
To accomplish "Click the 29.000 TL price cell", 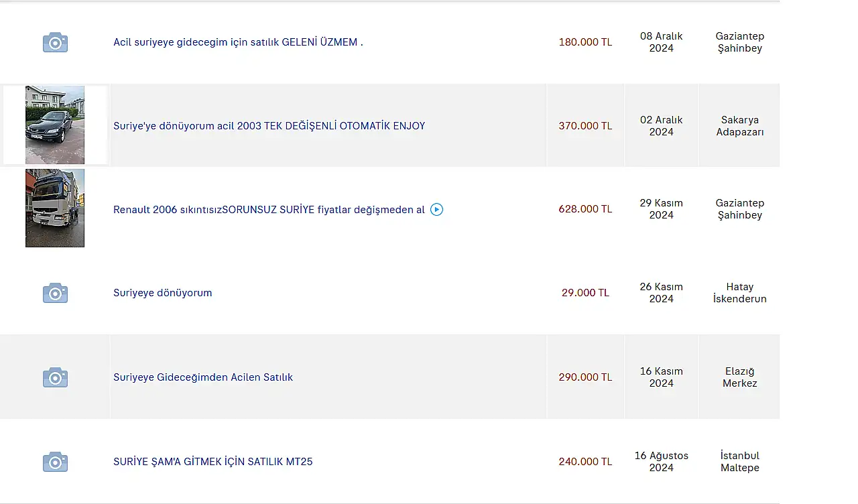I will [x=585, y=293].
